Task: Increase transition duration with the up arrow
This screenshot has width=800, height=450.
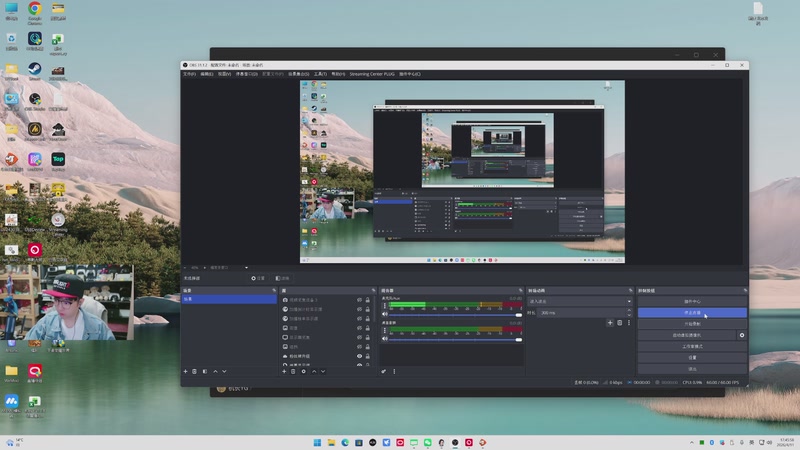Action: pos(629,311)
